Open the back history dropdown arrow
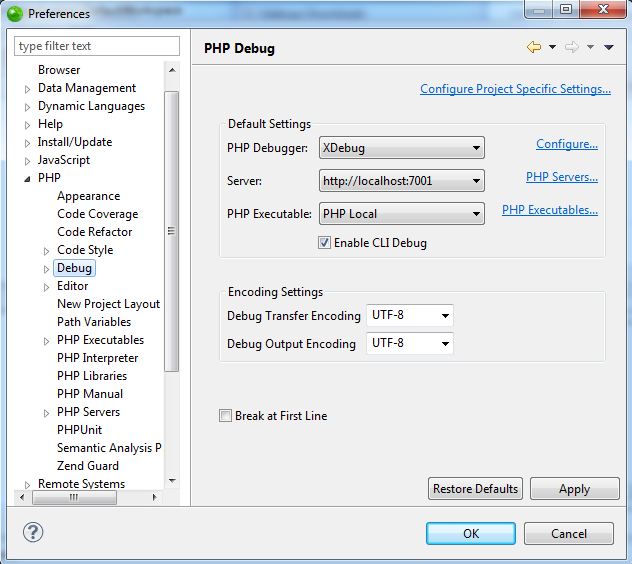 [x=551, y=47]
